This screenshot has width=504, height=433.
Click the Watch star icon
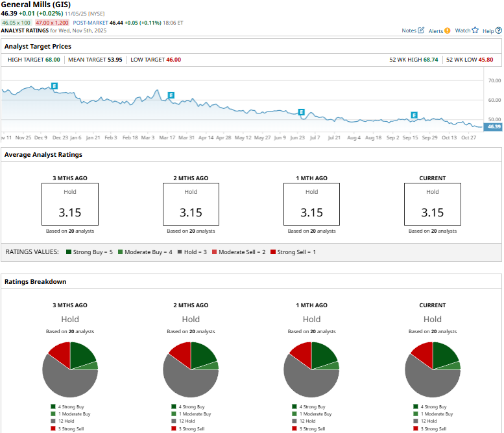click(x=475, y=30)
